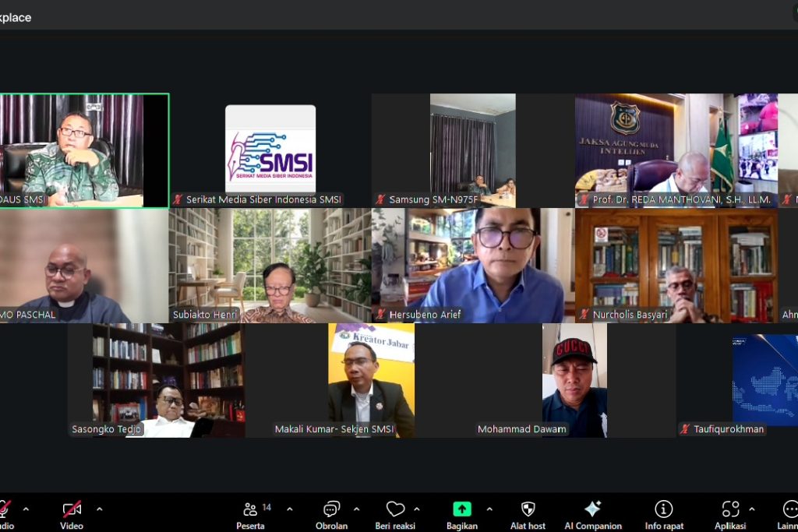Image resolution: width=798 pixels, height=532 pixels.
Task: Expand the Bagikan share options chevron
Action: [489, 509]
